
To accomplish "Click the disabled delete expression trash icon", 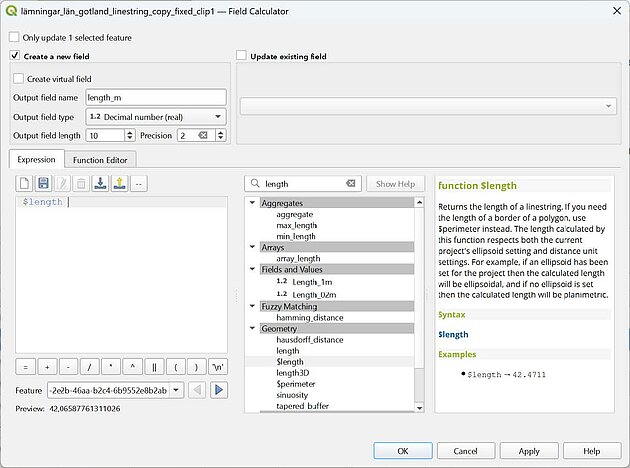I will tap(81, 184).
